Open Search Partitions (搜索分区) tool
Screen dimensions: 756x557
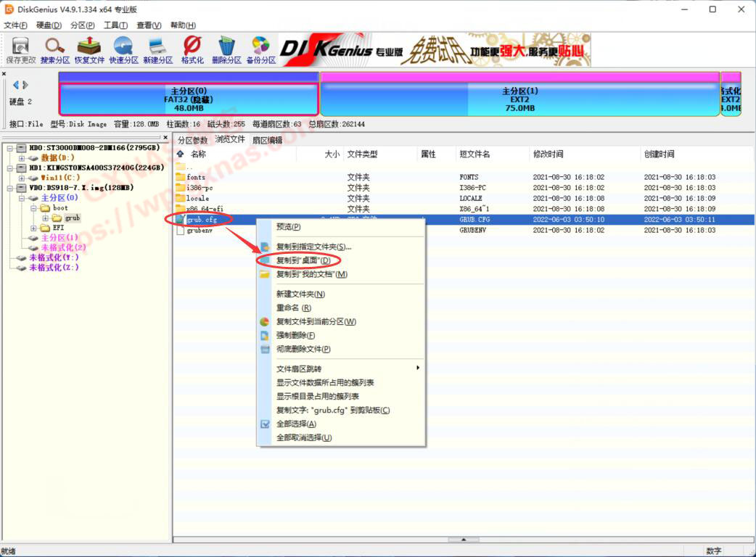(x=55, y=50)
